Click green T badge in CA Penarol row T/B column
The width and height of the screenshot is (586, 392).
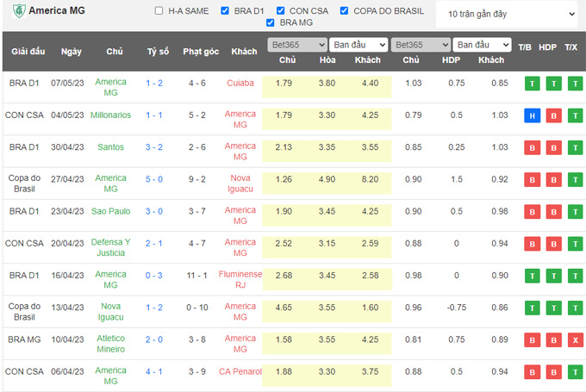(x=532, y=371)
